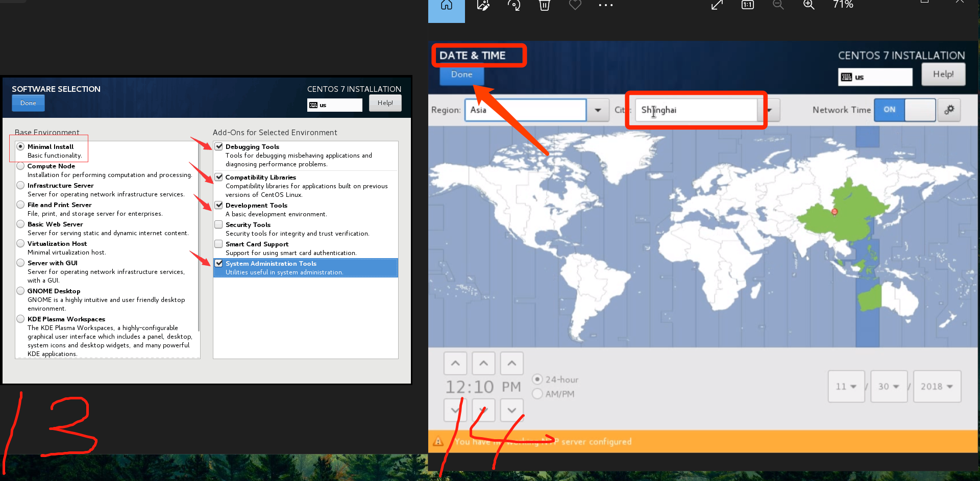Choose KDE Plasma Workspaces environment
This screenshot has width=980, height=481.
click(x=20, y=319)
